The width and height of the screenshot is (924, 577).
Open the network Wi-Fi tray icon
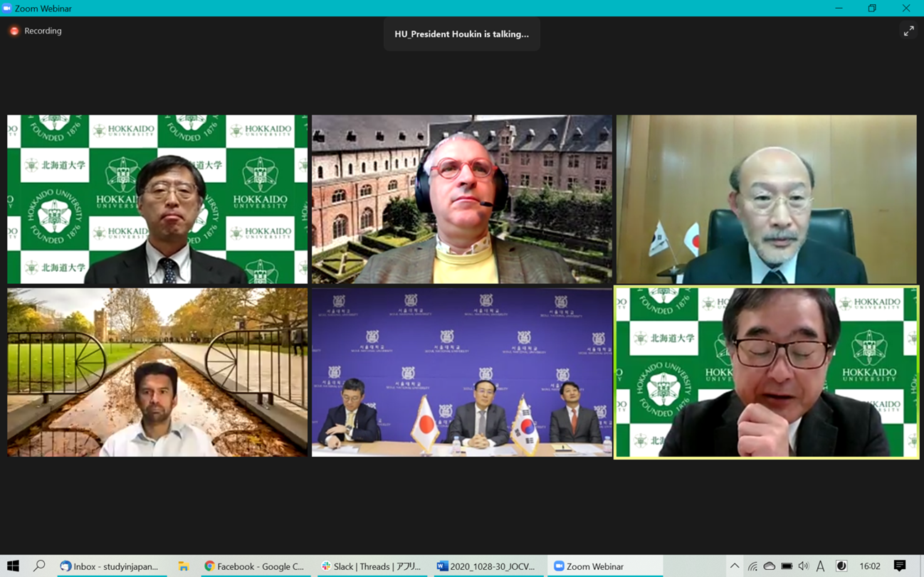(x=752, y=566)
